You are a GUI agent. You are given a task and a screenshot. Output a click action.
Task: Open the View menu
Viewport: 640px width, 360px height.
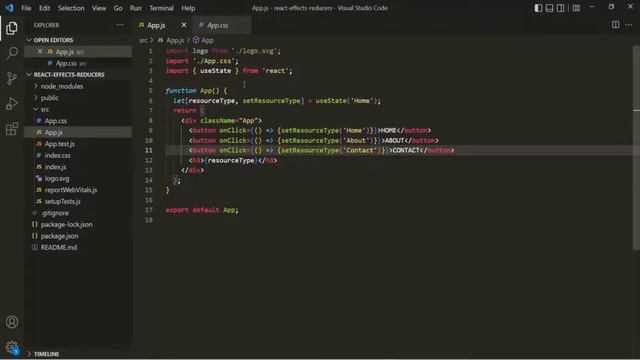point(99,8)
